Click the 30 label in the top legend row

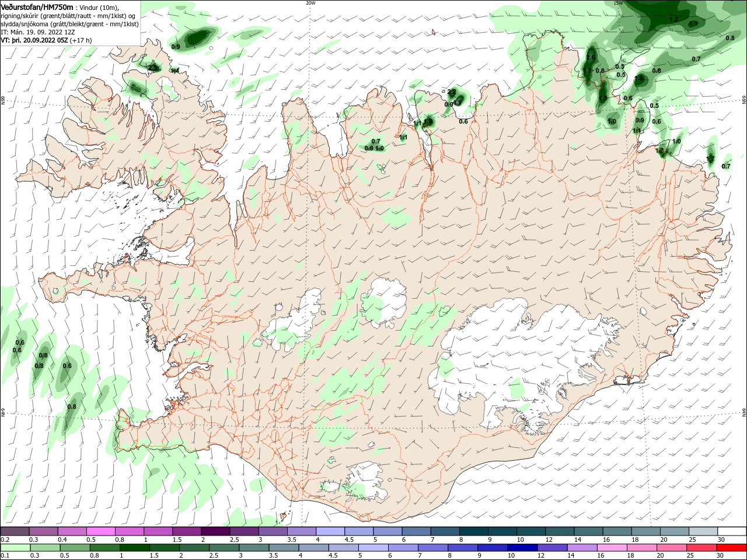[721, 540]
